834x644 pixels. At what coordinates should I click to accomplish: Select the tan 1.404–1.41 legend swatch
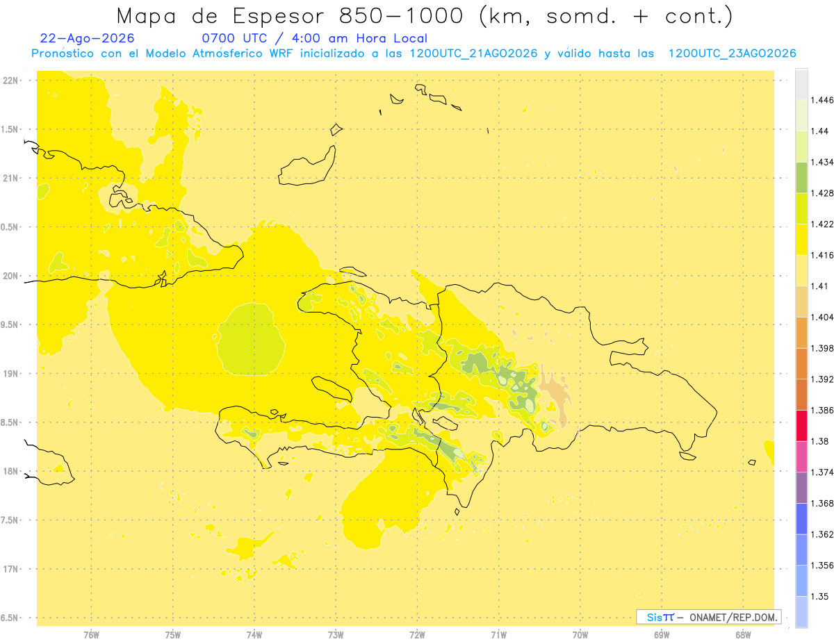[x=801, y=302]
